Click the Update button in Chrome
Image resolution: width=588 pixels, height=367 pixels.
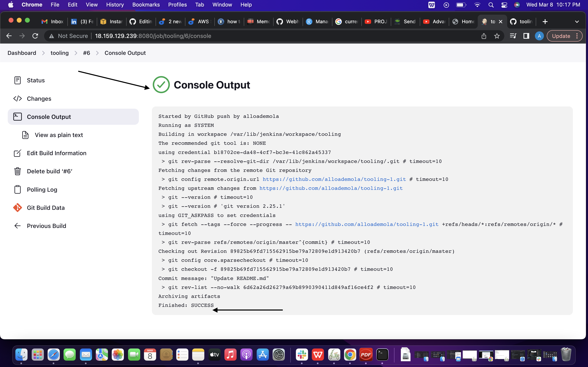(561, 36)
